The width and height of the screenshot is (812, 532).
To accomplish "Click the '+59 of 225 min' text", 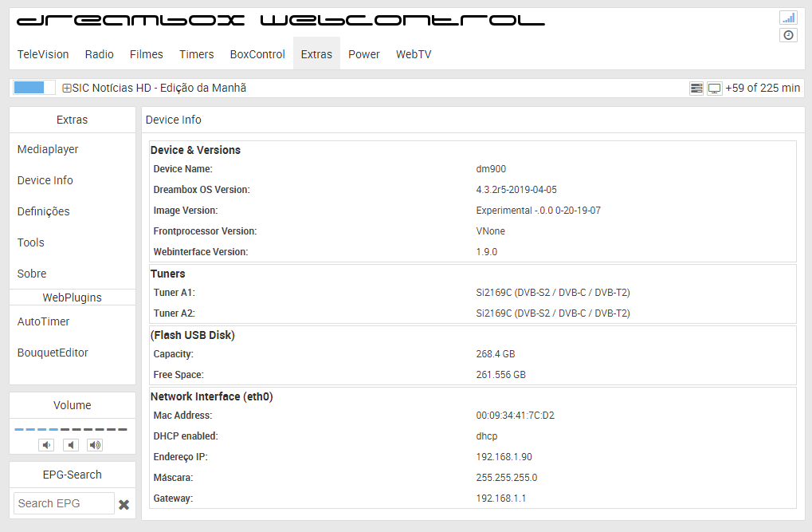I will tap(763, 89).
